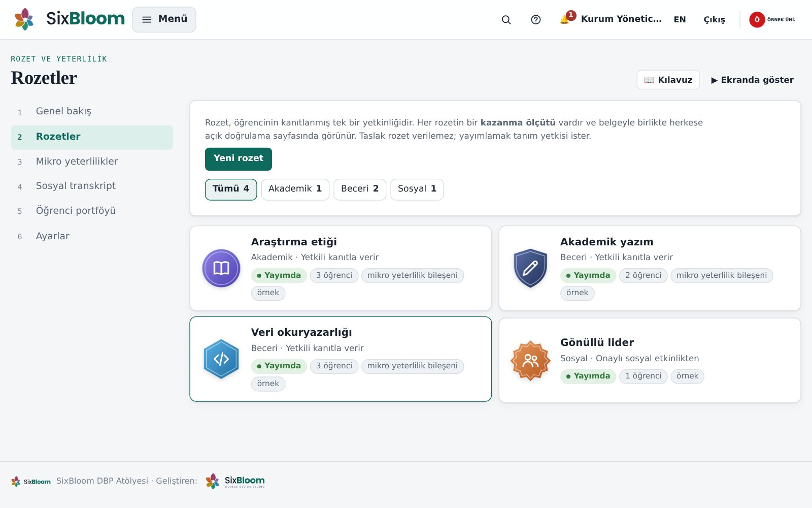Click Yayımda status on Araştırma etiği card
The image size is (812, 508).
pyautogui.click(x=279, y=275)
